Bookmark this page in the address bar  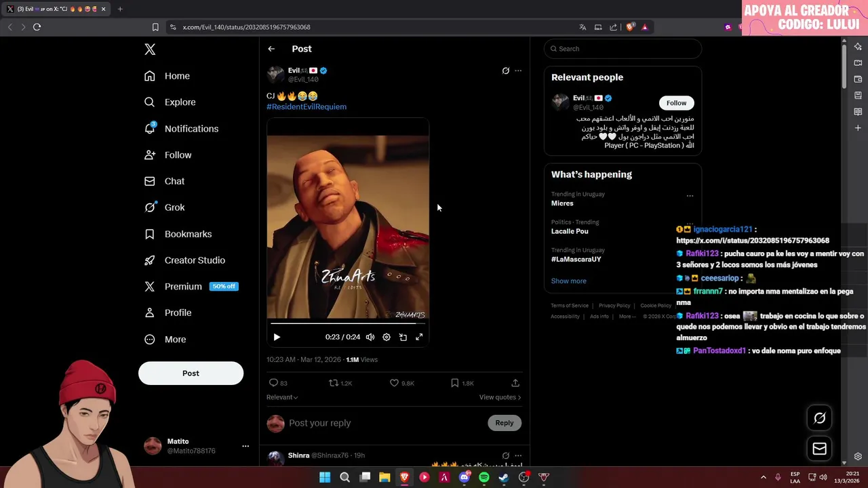(x=155, y=27)
